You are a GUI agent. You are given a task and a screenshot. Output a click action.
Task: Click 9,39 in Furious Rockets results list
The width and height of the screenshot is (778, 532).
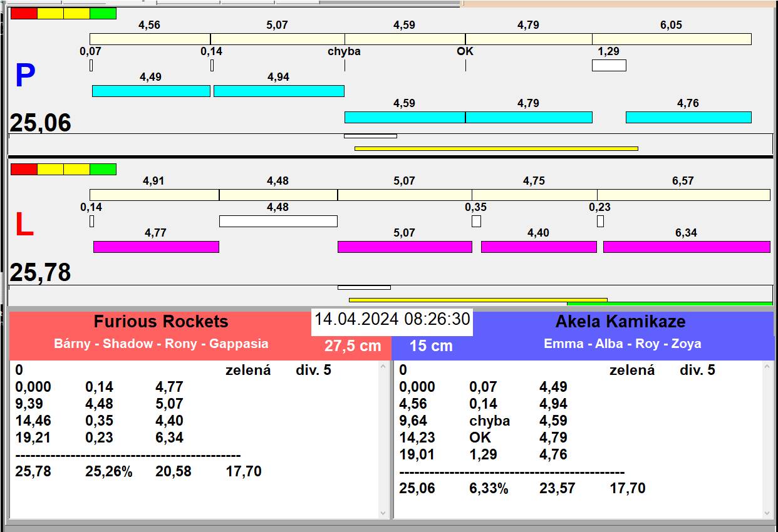(29, 404)
